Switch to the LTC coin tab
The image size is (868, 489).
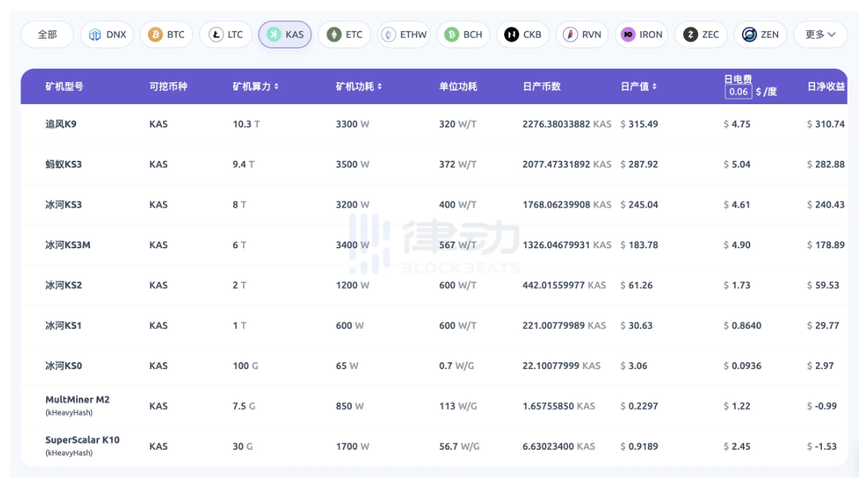click(226, 35)
